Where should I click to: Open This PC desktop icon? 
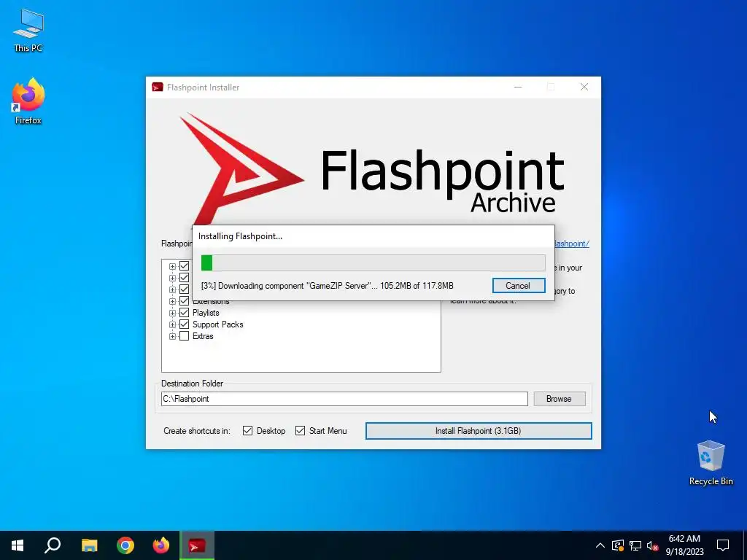(28, 31)
